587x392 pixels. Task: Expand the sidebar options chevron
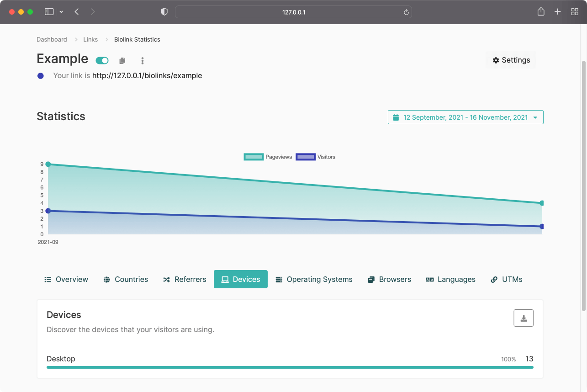click(x=61, y=12)
